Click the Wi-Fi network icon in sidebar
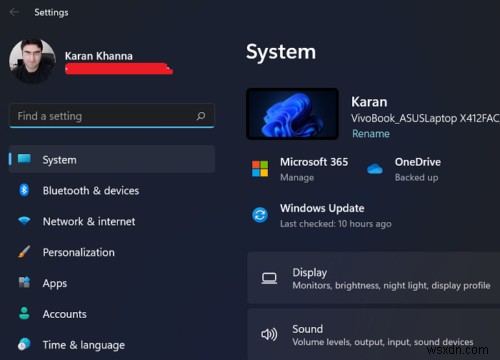This screenshot has height=360, width=500. click(24, 221)
